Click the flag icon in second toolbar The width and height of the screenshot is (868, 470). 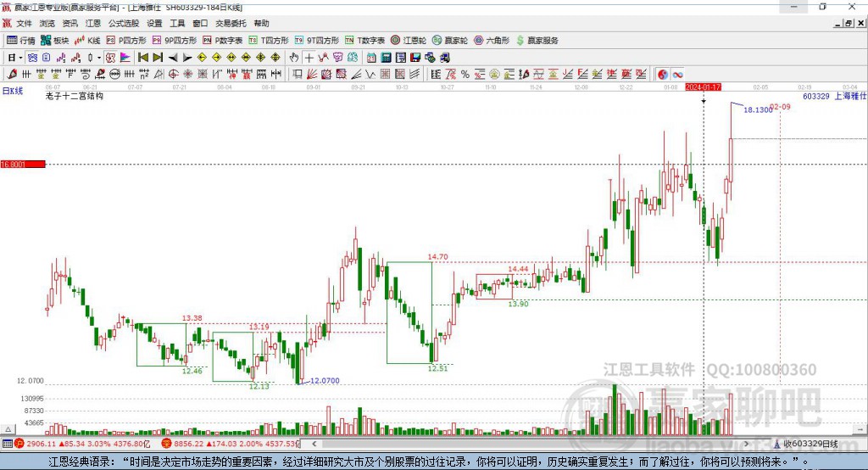tap(125, 58)
